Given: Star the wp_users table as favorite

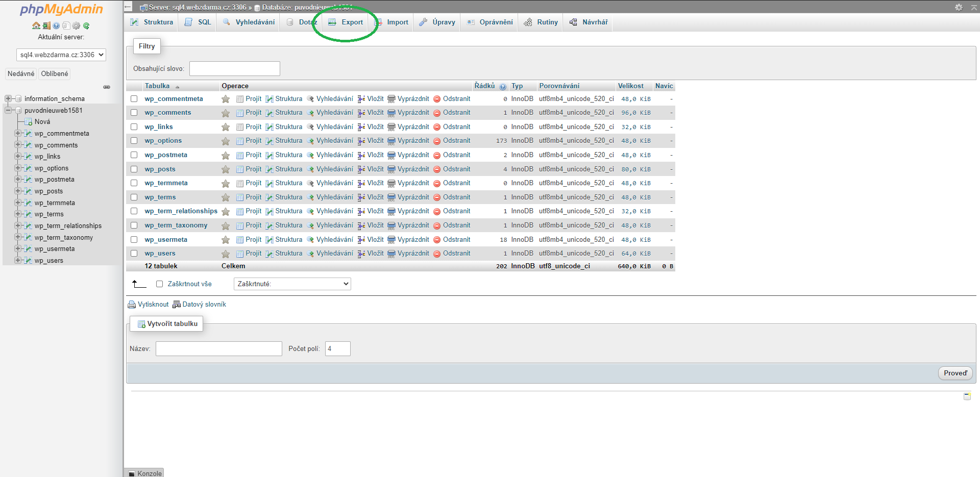Looking at the screenshot, I should point(226,254).
